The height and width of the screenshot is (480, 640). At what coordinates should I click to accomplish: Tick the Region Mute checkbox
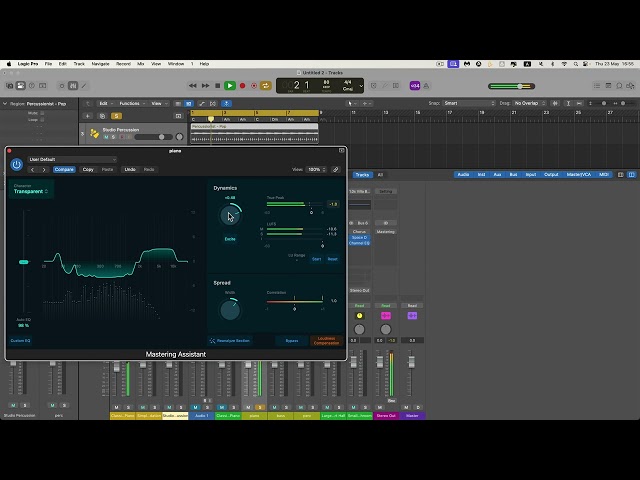[x=42, y=113]
